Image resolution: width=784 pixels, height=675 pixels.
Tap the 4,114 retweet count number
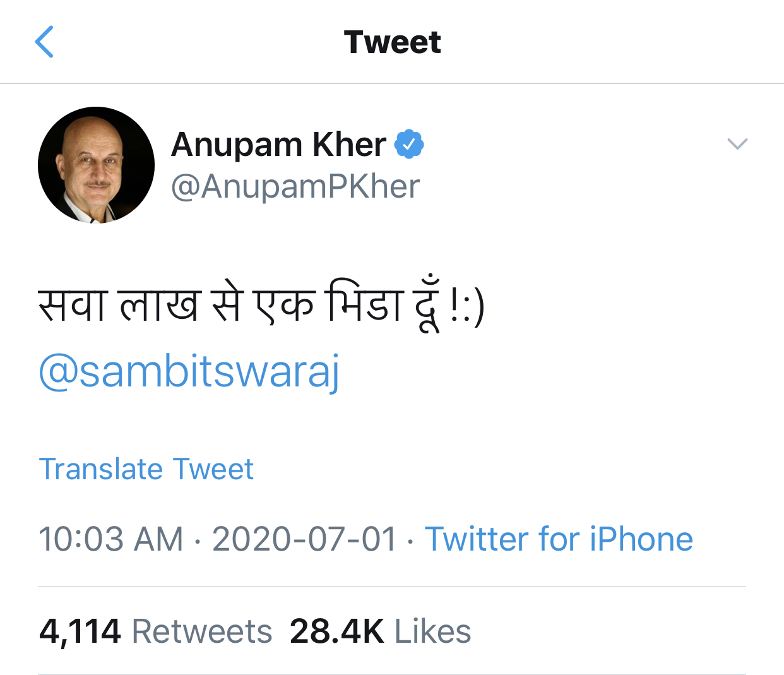(80, 631)
